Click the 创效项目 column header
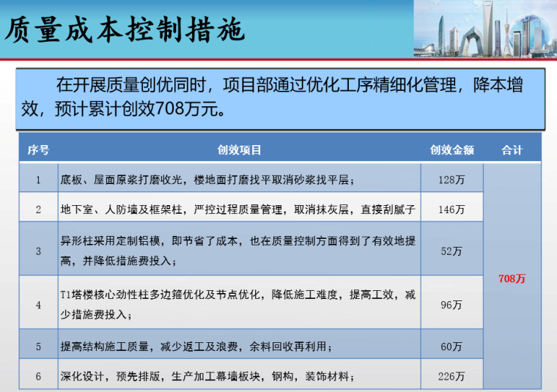557x392 pixels. pyautogui.click(x=239, y=150)
